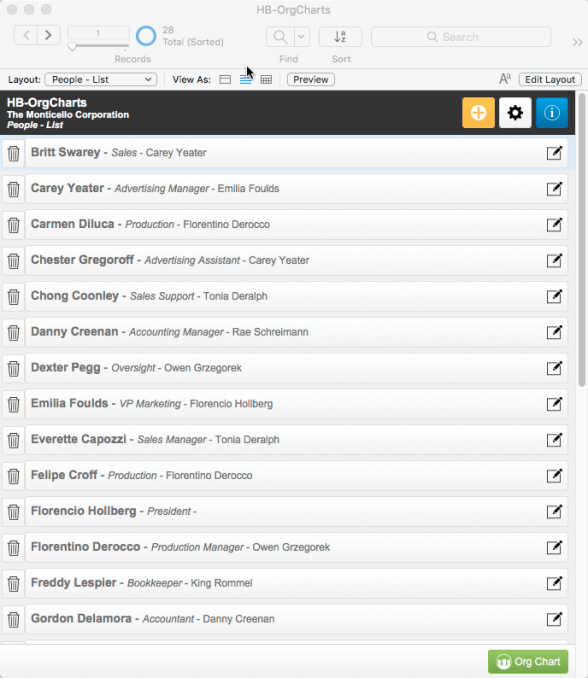Edit Chester Gregoroff with pencil icon

(x=554, y=260)
